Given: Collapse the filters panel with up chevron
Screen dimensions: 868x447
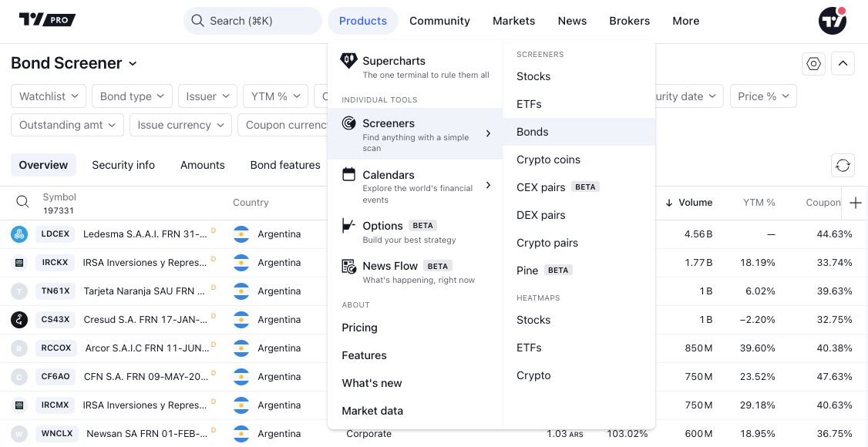Looking at the screenshot, I should point(843,64).
